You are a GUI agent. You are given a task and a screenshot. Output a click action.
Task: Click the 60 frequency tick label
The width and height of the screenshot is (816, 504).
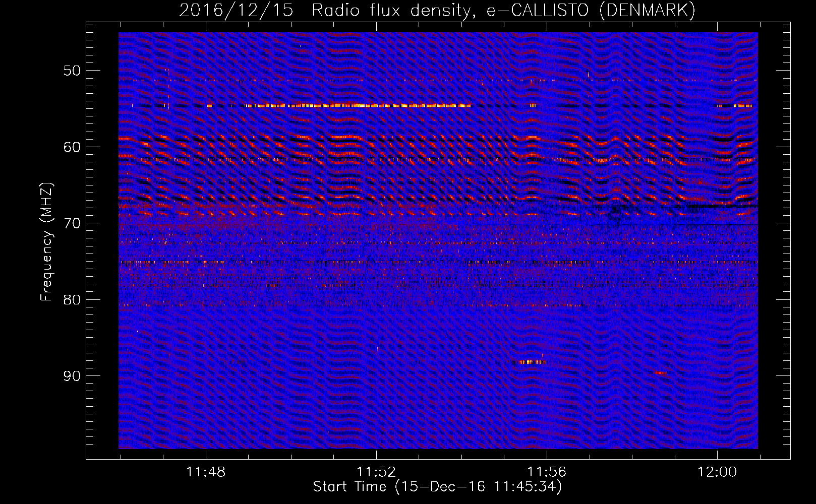point(72,147)
